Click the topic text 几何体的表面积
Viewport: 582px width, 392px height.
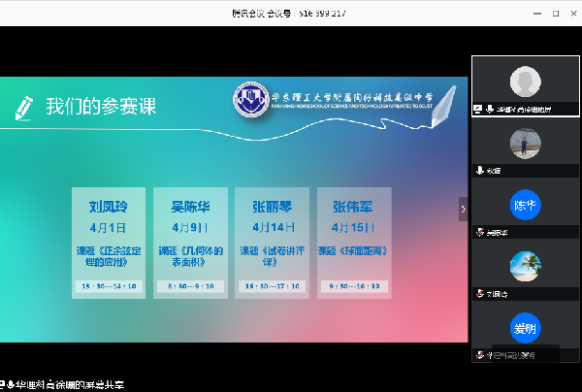[x=191, y=256]
